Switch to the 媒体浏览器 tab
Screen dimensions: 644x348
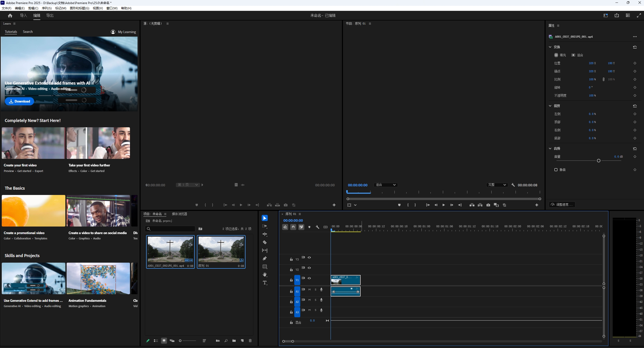tap(179, 214)
